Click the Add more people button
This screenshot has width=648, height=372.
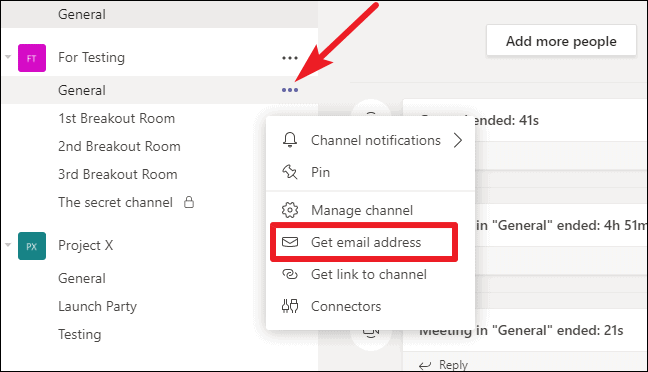561,41
